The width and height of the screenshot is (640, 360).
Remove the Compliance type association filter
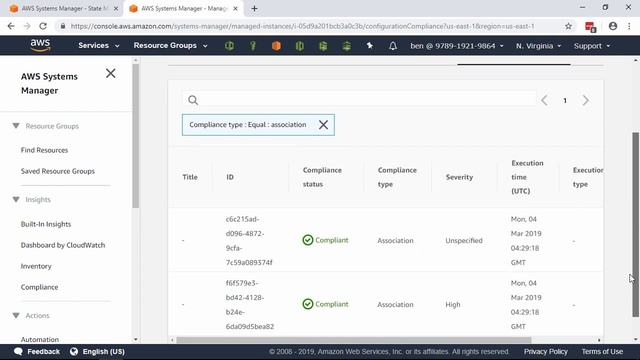pos(323,125)
